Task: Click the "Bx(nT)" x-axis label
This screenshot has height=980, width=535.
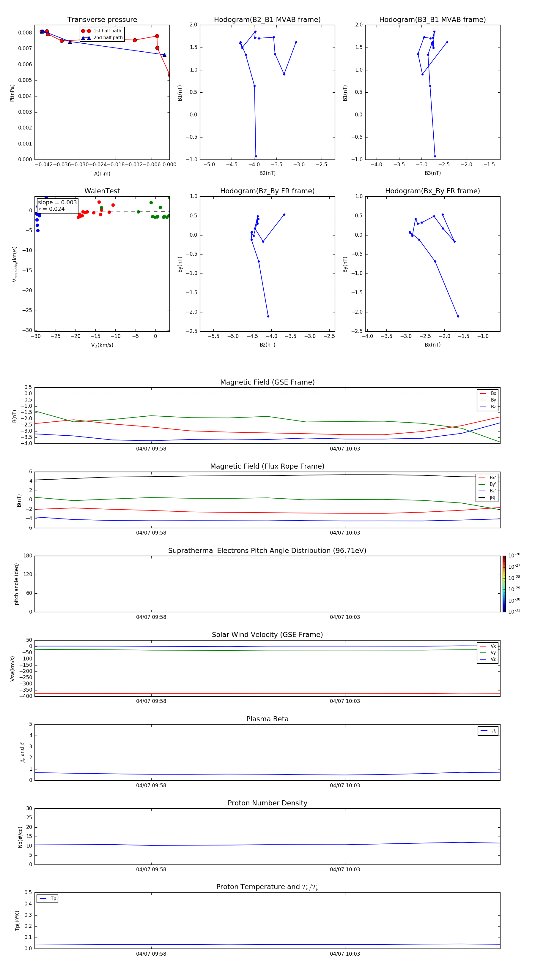Action: 432,345
